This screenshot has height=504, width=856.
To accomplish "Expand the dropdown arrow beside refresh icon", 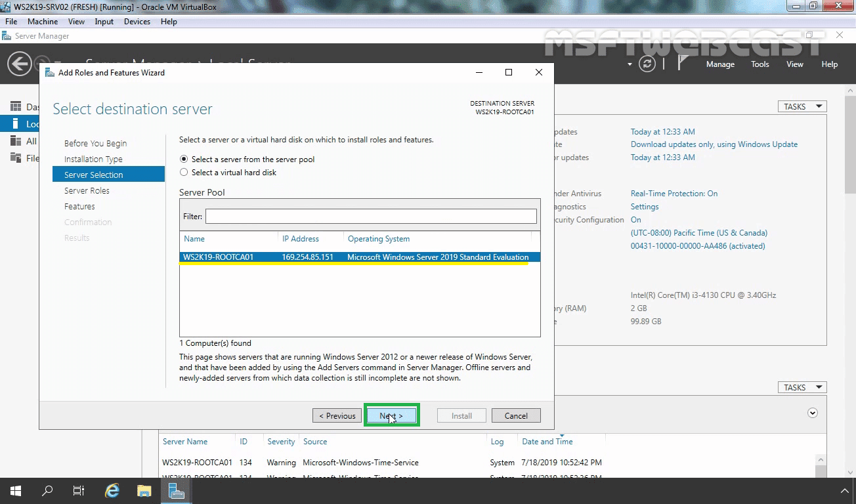I will pyautogui.click(x=630, y=64).
